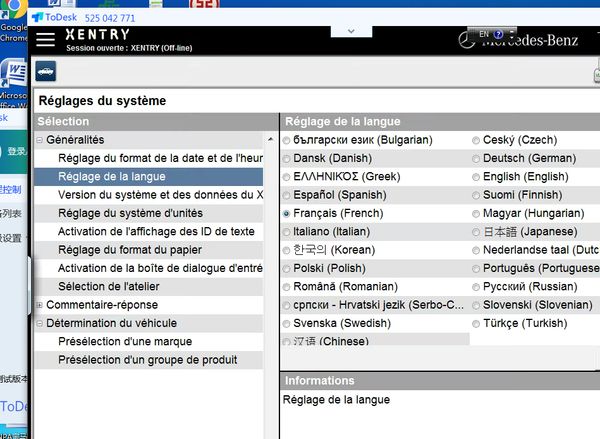Click the Réglages du système heading

[103, 101]
